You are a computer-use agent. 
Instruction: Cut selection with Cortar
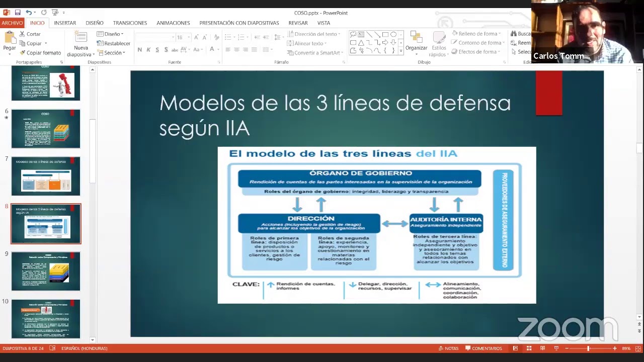30,34
